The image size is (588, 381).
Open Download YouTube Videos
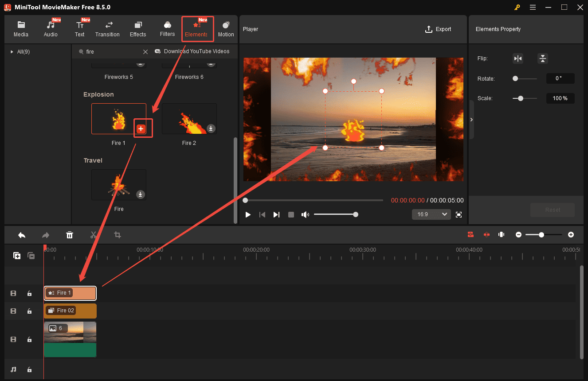(194, 51)
